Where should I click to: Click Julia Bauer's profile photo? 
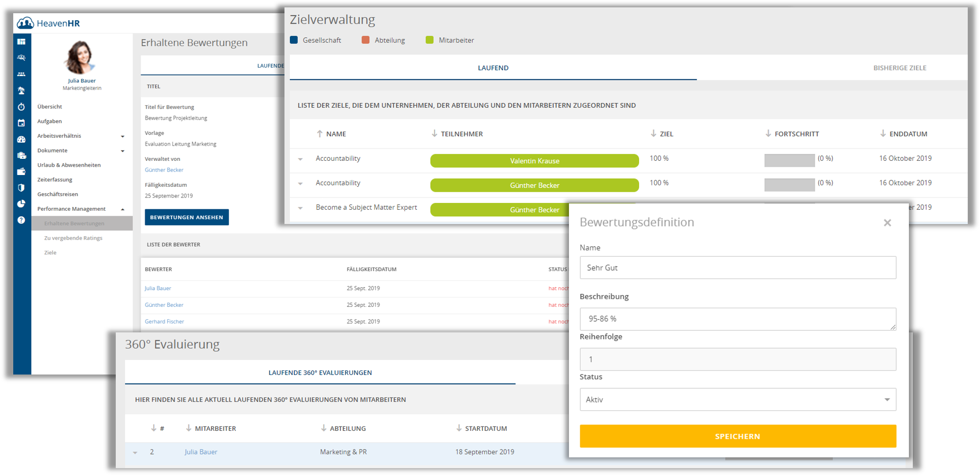click(x=80, y=57)
